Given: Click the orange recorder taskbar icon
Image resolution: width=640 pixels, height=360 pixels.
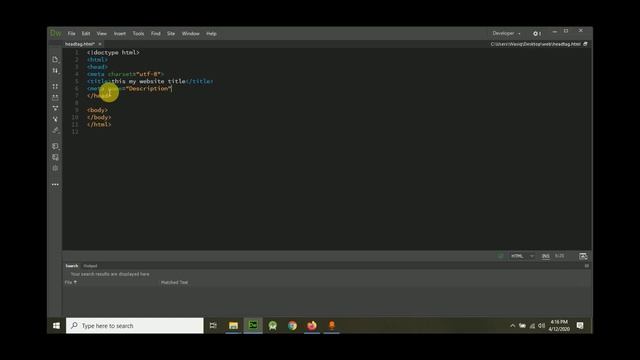Looking at the screenshot, I should (332, 326).
